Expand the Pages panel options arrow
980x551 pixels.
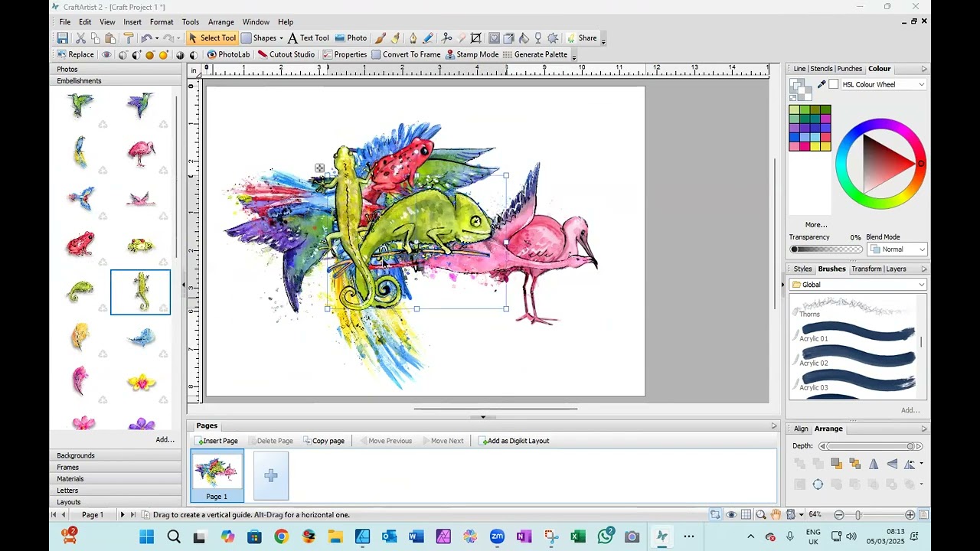(x=774, y=426)
